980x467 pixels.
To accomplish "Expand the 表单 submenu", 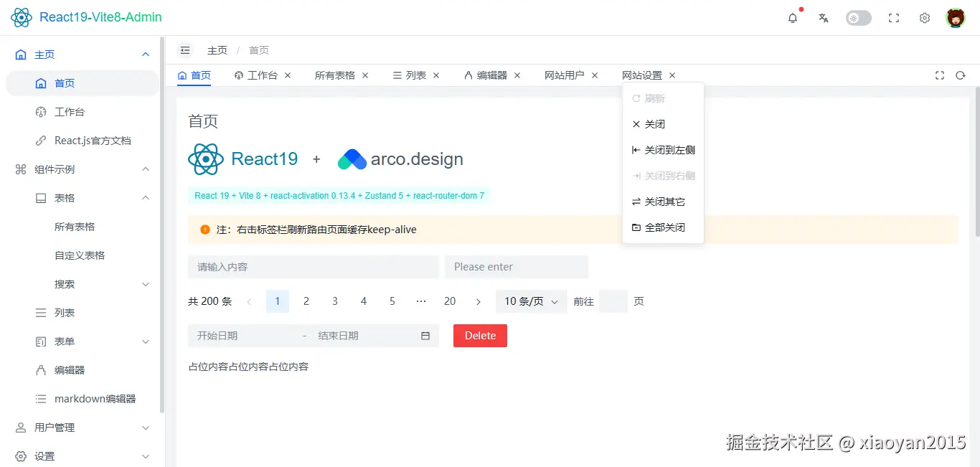I will coord(83,341).
